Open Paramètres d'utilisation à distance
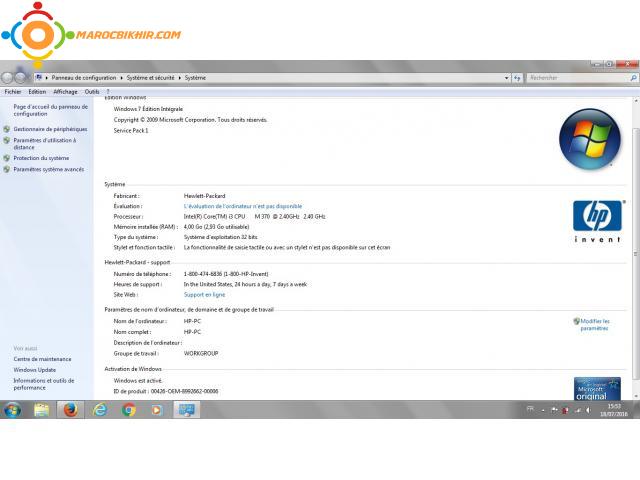The width and height of the screenshot is (640, 480). point(44,144)
